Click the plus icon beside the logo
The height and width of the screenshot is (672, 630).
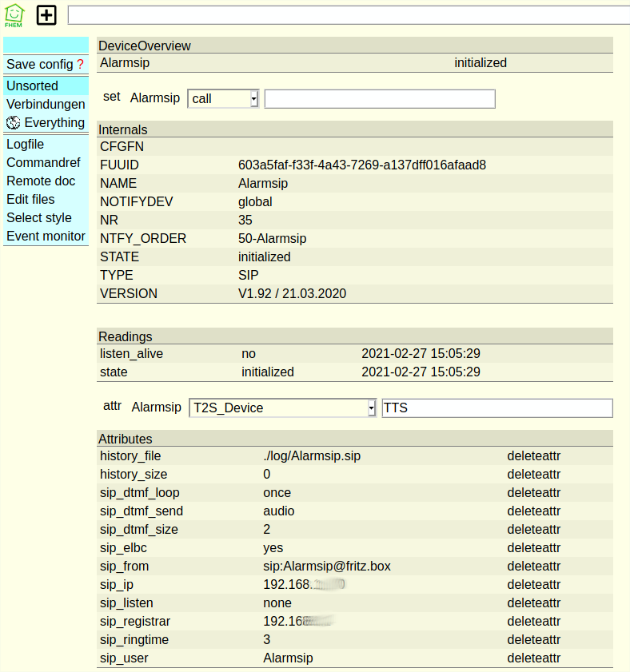[x=47, y=15]
